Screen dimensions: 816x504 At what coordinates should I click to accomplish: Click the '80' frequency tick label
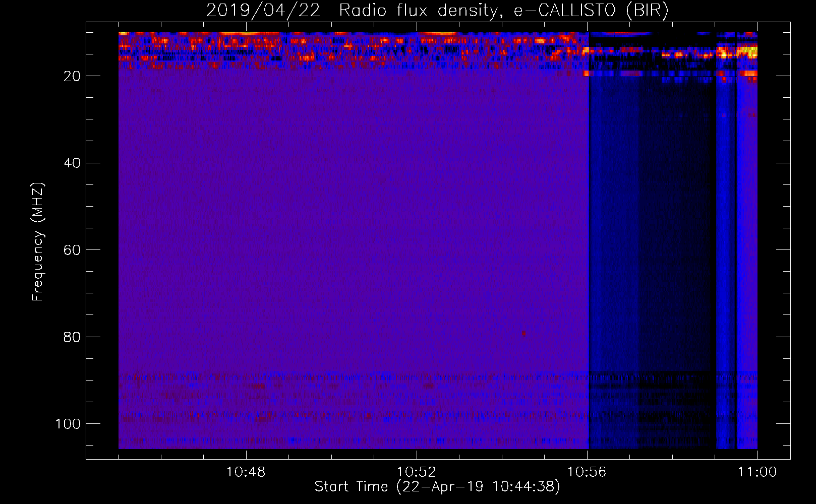tap(73, 337)
